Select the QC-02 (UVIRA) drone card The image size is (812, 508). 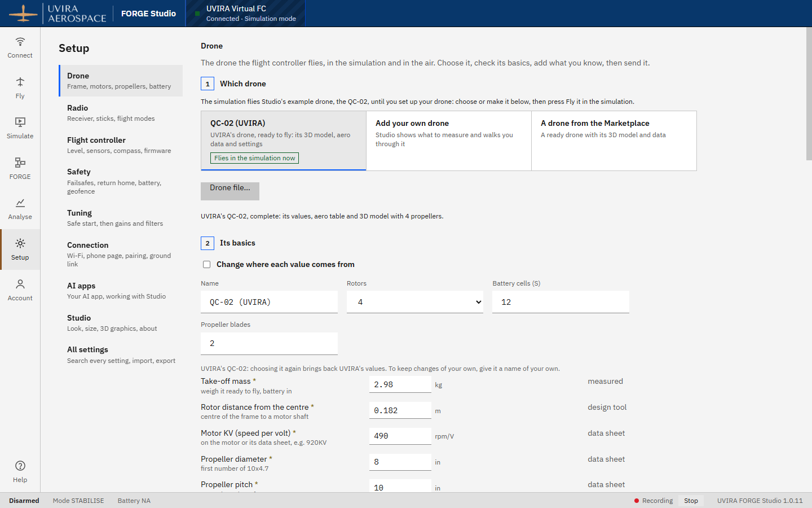pyautogui.click(x=284, y=141)
